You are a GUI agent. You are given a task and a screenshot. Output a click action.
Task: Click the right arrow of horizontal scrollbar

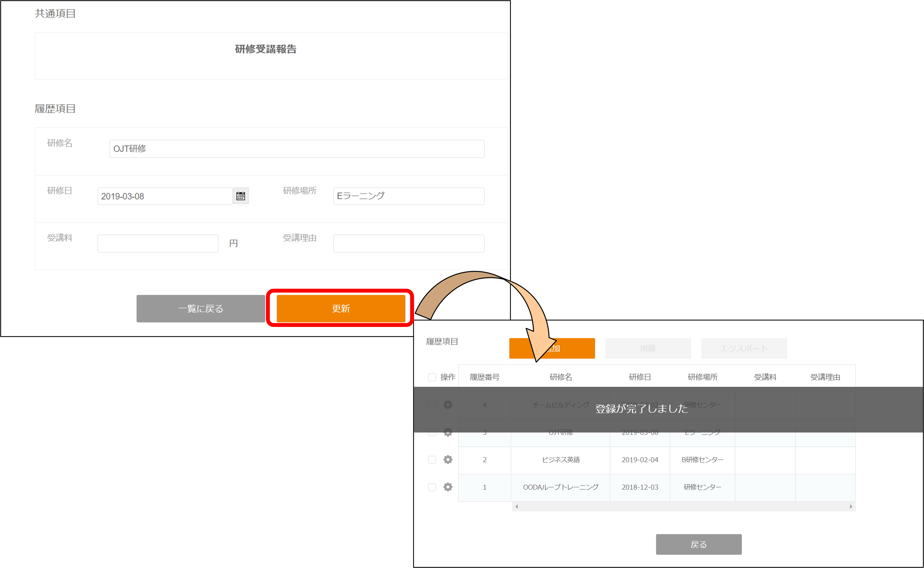(851, 506)
